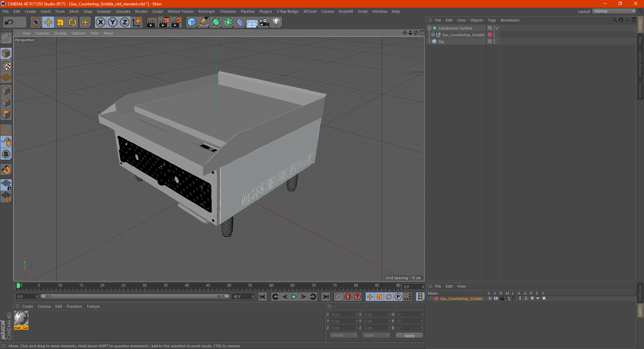Image resolution: width=644 pixels, height=349 pixels.
Task: Add a Camera object
Action: coord(264,22)
